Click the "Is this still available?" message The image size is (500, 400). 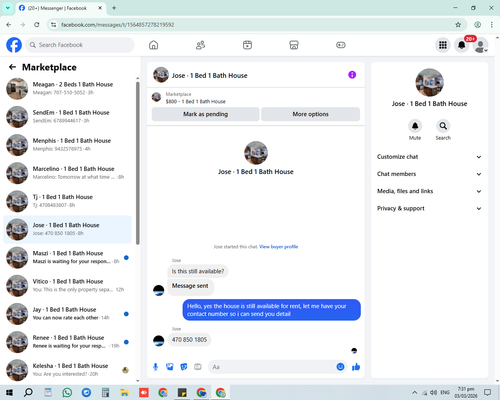pos(198,271)
